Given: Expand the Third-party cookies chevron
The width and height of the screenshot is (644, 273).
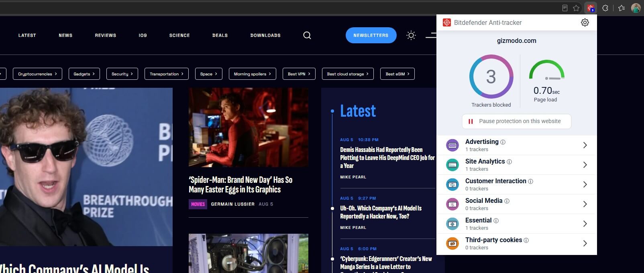Looking at the screenshot, I should 585,243.
